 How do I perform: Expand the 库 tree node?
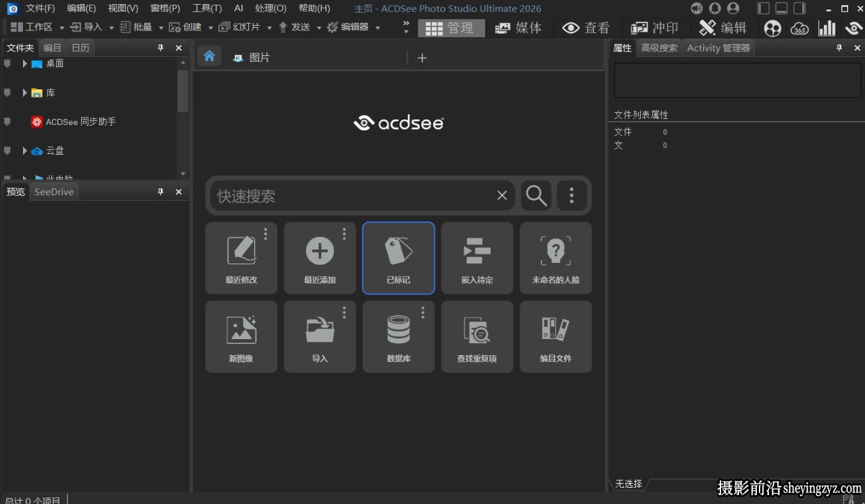24,93
